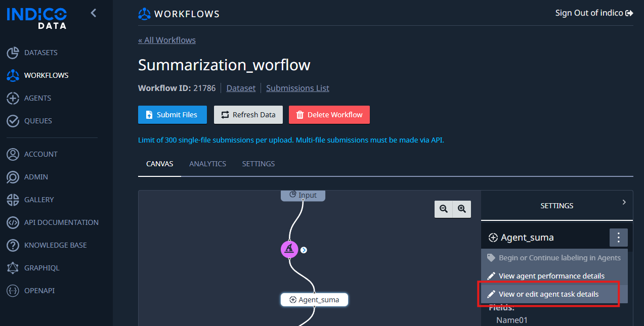Collapse the Settings side panel
The height and width of the screenshot is (326, 644).
624,202
